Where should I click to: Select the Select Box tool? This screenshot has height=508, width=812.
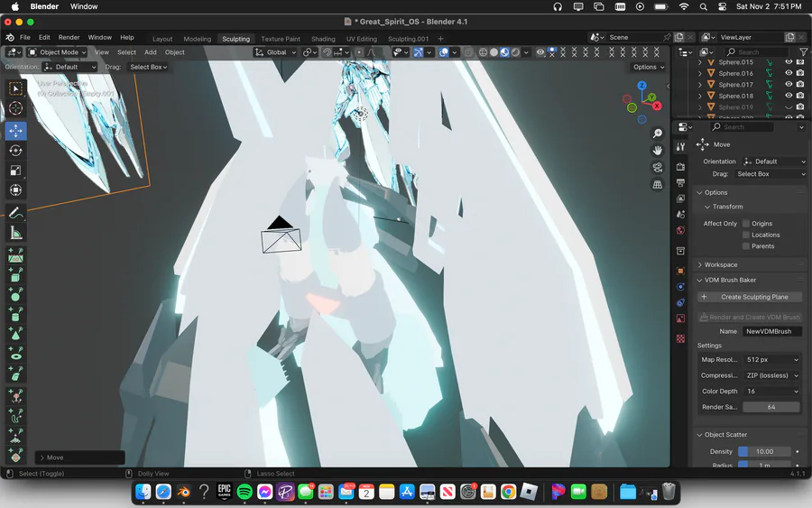click(x=15, y=89)
